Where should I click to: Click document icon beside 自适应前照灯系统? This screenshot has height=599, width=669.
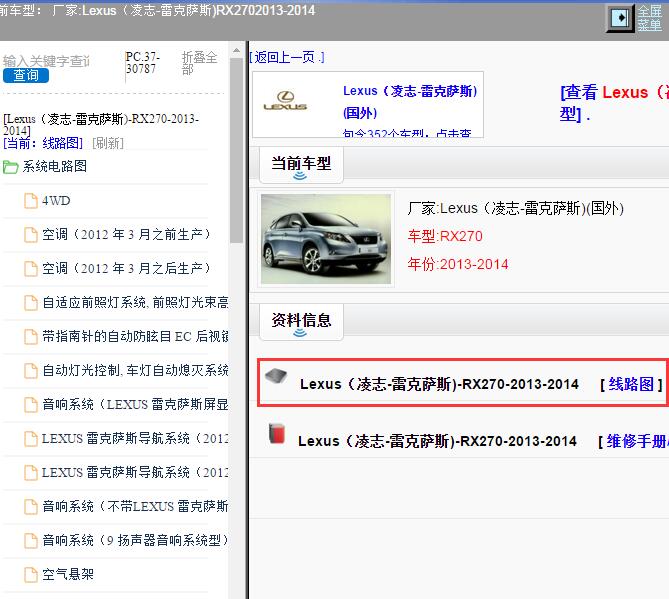(31, 303)
